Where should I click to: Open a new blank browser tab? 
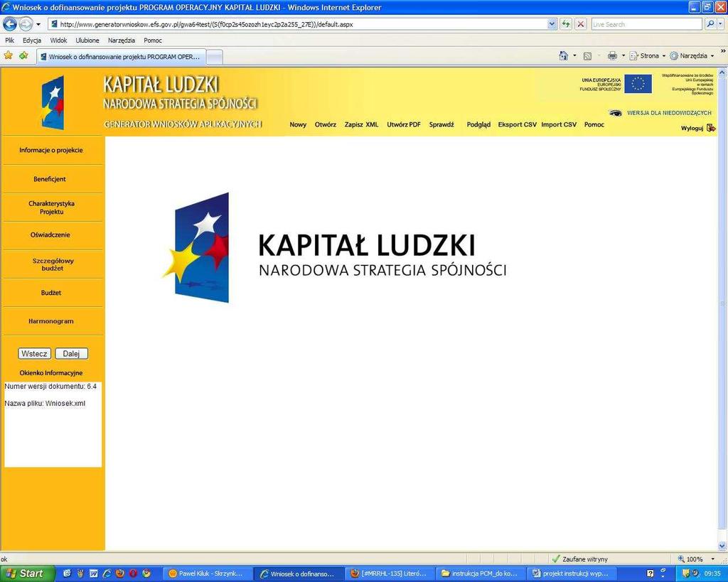[214, 57]
